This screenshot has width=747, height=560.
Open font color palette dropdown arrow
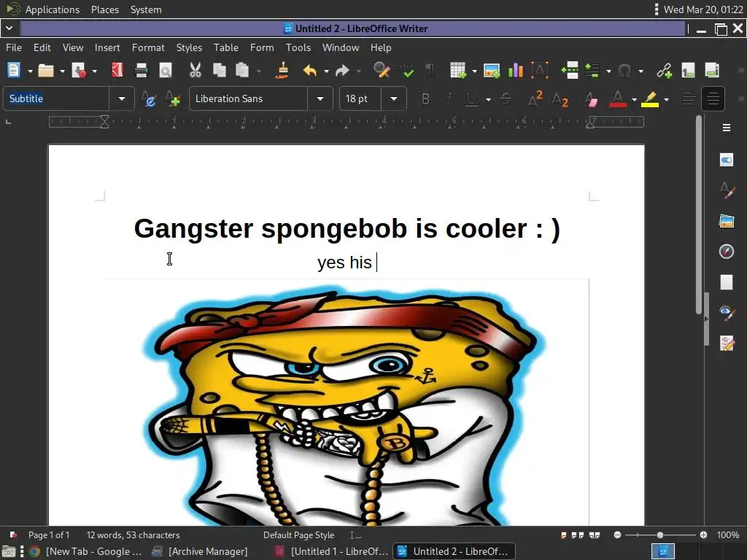634,99
